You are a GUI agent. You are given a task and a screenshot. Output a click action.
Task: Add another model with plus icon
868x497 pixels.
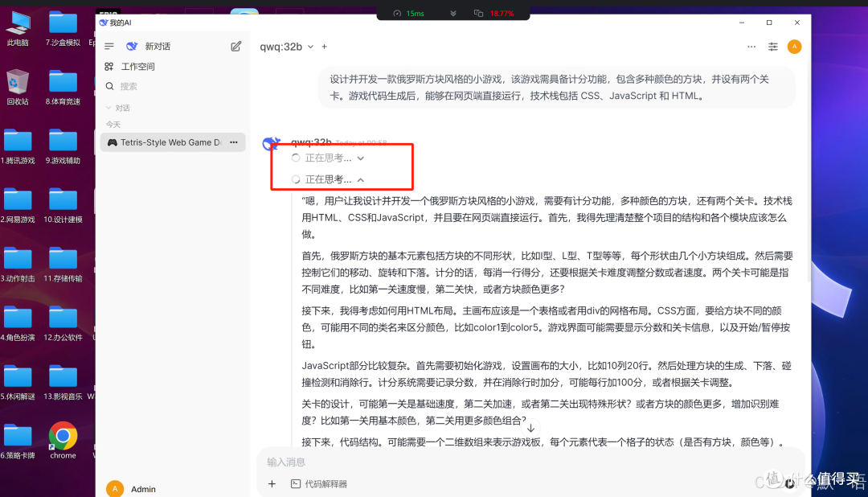(x=325, y=47)
